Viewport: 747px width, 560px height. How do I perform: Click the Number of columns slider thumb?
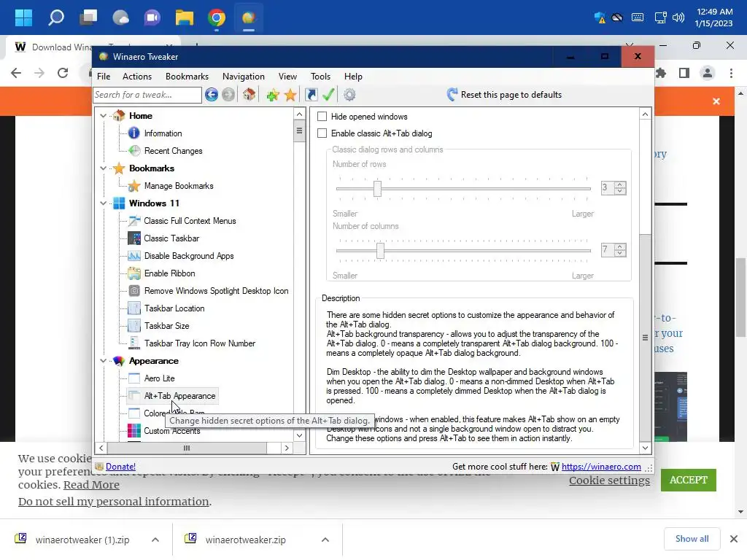(x=380, y=251)
